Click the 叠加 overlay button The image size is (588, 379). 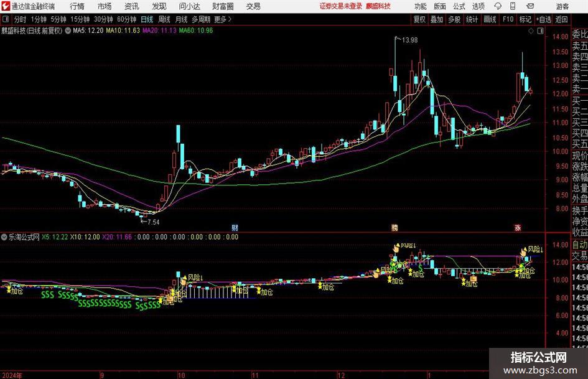(437, 19)
